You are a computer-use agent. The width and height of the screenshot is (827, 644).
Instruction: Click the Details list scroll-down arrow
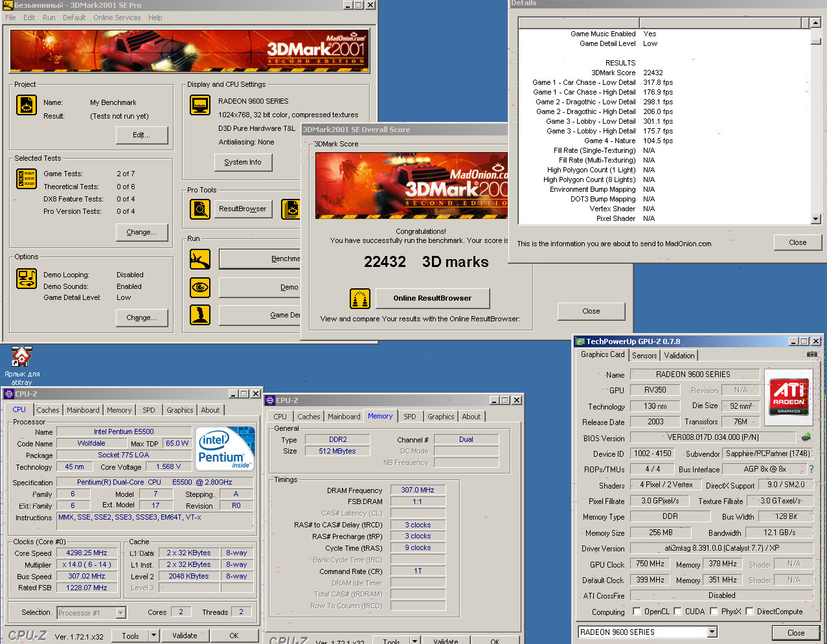[815, 220]
